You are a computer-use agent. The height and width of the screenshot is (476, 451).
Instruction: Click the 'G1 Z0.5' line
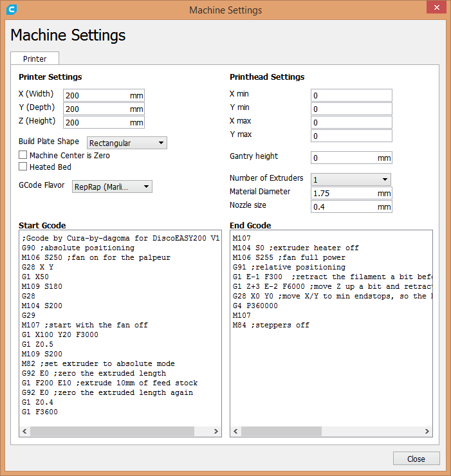pyautogui.click(x=37, y=344)
